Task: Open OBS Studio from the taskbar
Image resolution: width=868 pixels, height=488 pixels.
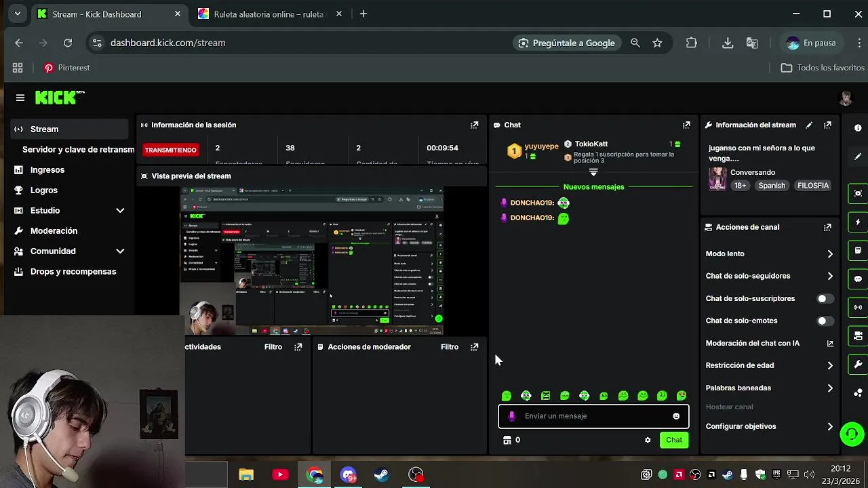Action: click(416, 474)
